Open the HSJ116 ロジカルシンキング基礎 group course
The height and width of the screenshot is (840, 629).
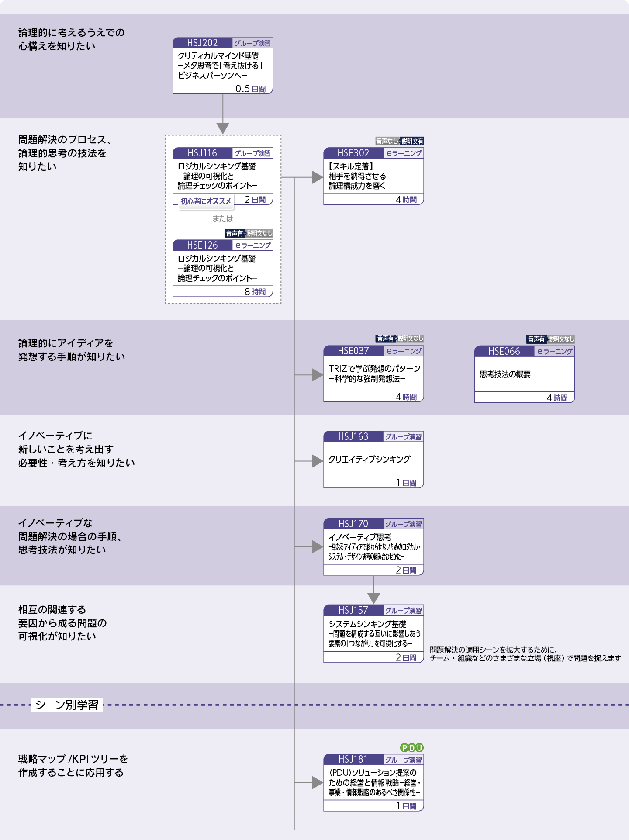click(x=223, y=176)
